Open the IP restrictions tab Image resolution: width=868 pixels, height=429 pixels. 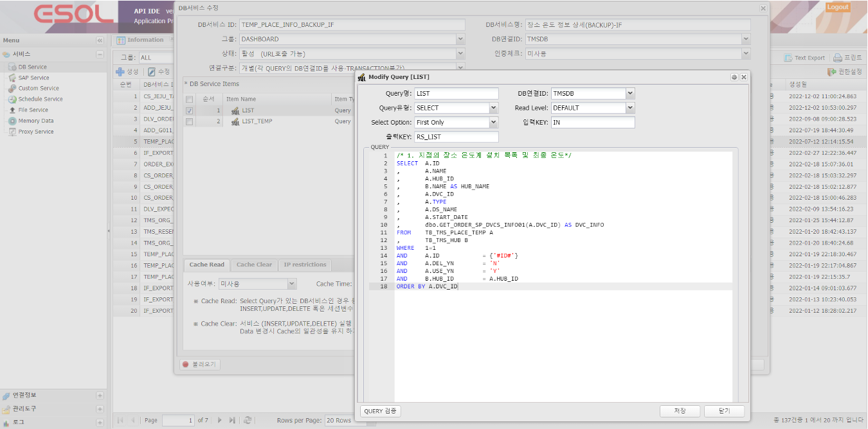(x=305, y=265)
